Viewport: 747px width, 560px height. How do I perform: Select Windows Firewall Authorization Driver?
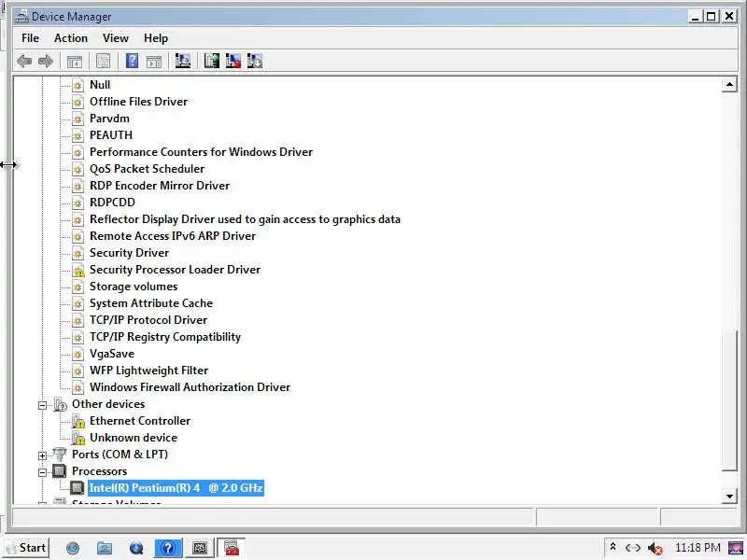(190, 387)
